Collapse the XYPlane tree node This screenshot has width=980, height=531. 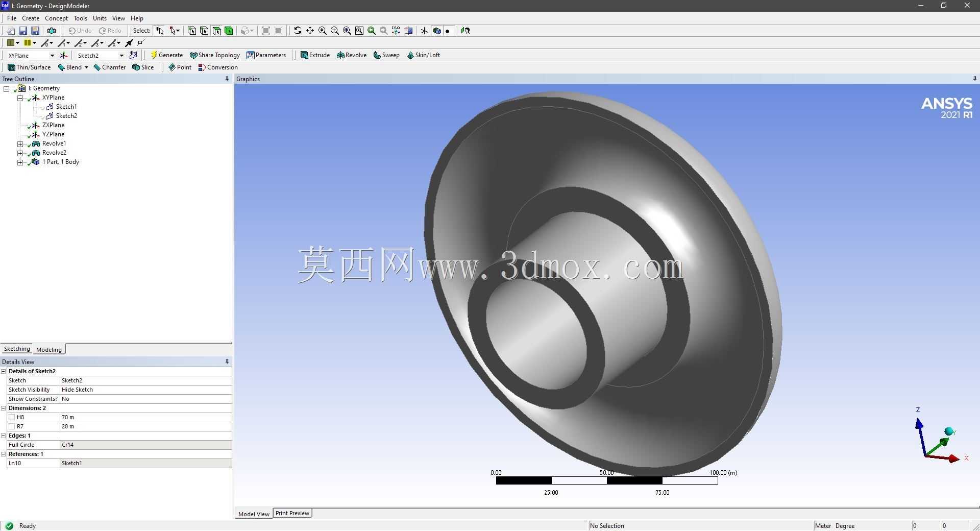click(x=20, y=98)
